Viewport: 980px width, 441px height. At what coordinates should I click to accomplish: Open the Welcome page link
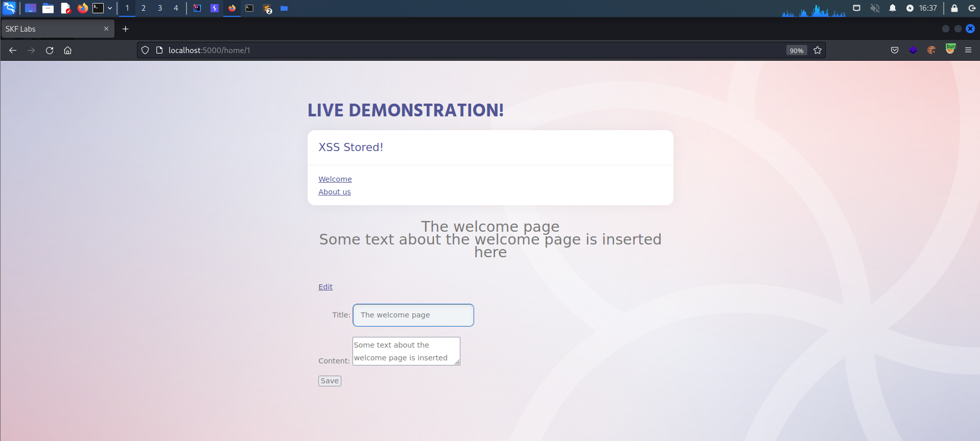(335, 179)
